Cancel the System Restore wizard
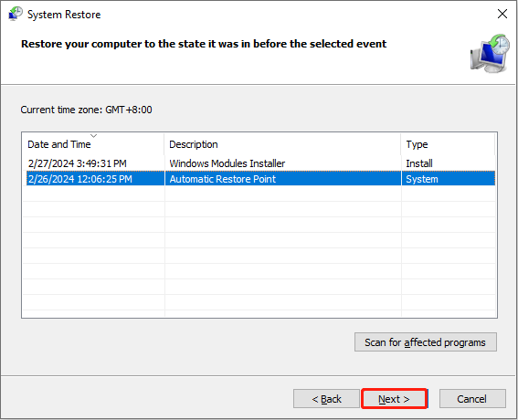518x420 pixels. coord(472,399)
